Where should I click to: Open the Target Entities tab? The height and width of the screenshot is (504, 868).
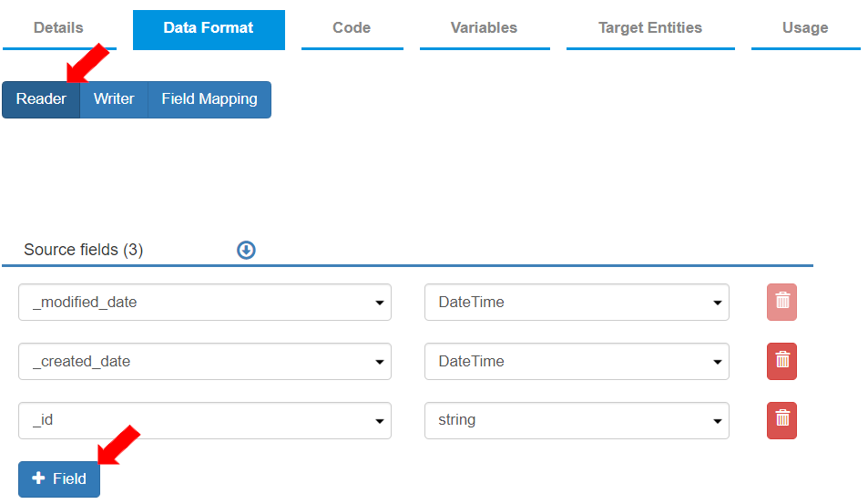coord(650,28)
